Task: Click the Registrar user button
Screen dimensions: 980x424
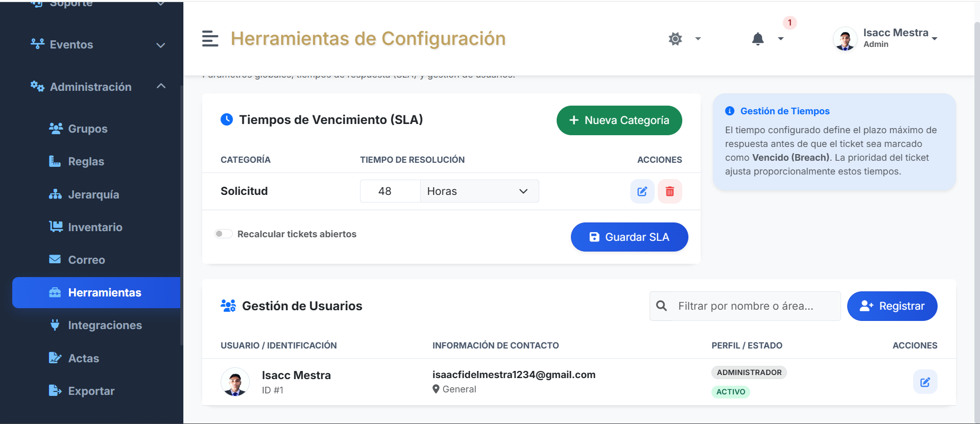Action: pos(892,306)
